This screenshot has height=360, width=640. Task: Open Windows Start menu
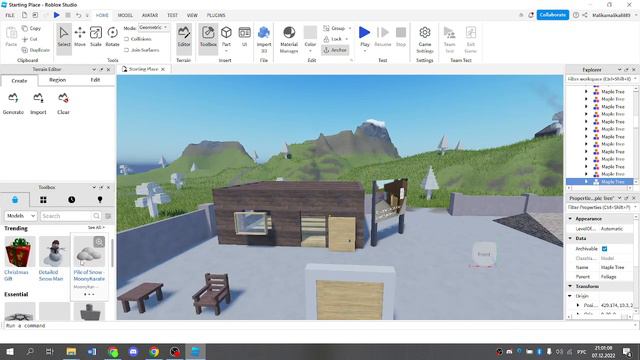(x=10, y=351)
